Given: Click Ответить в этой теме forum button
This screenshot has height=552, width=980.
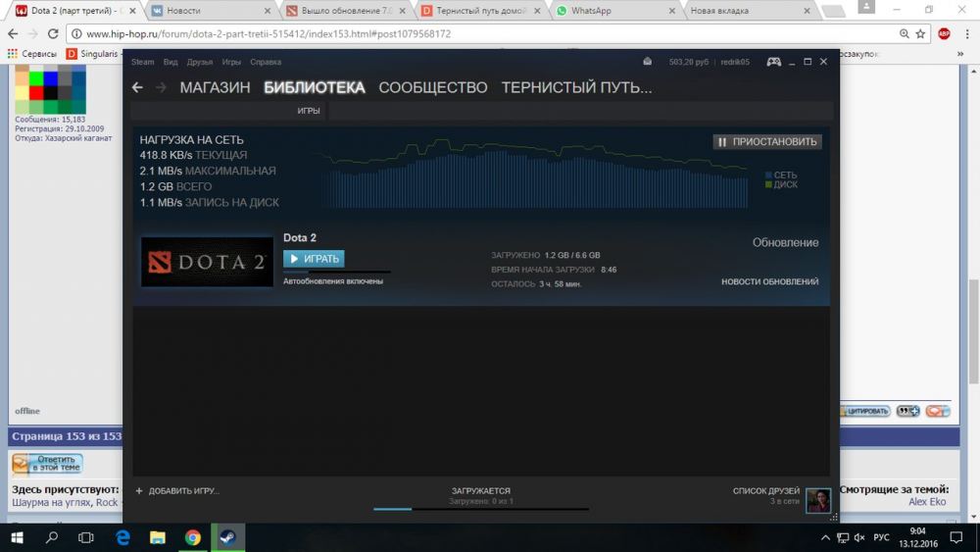Looking at the screenshot, I should (47, 463).
